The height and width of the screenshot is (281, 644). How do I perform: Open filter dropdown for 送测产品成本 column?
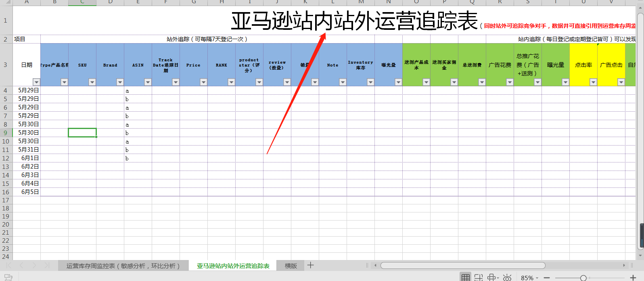coord(426,82)
